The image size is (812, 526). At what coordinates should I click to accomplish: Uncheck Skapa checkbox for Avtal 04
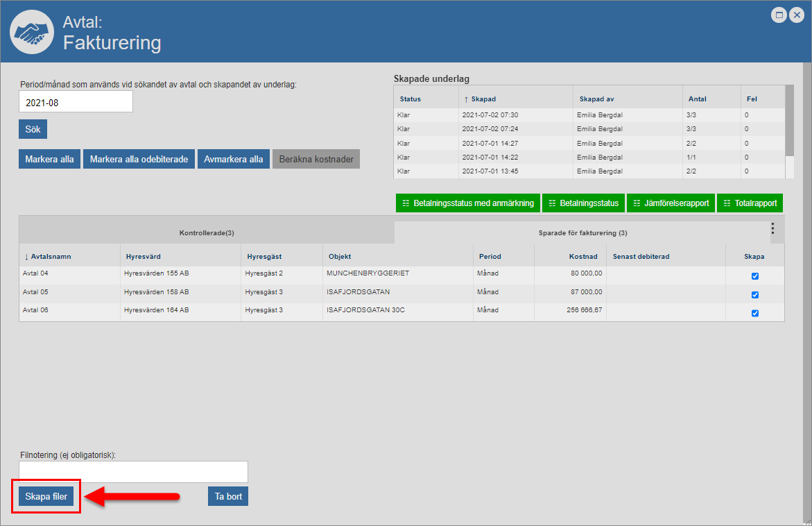tap(755, 276)
